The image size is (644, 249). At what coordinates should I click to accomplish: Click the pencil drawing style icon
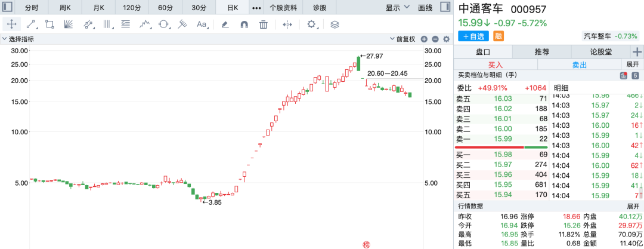coord(225,24)
